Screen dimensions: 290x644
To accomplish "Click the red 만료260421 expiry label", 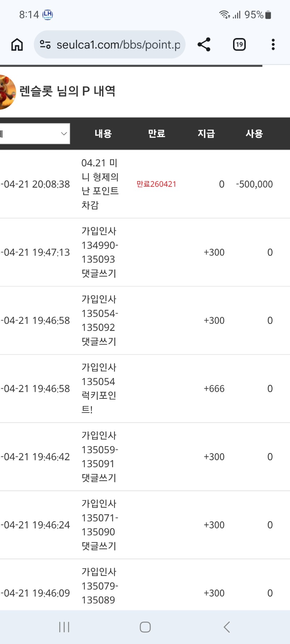I will [156, 184].
